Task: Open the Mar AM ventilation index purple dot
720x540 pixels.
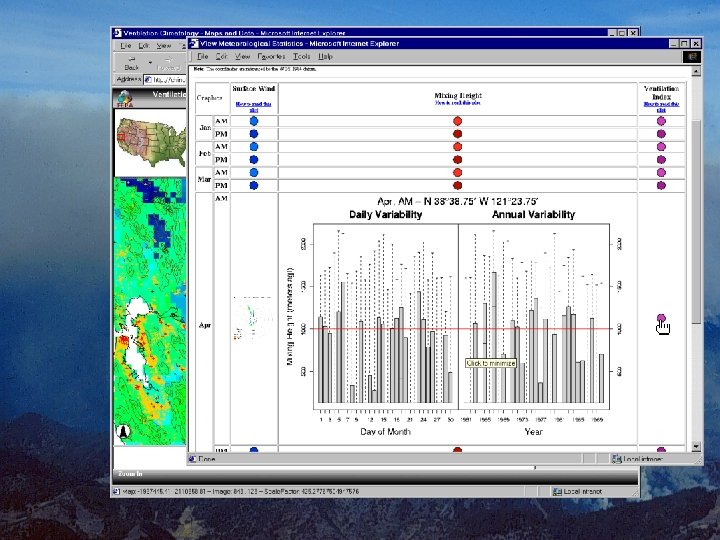Action: (x=661, y=173)
